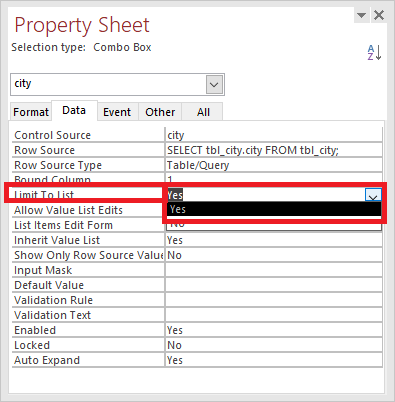This screenshot has width=395, height=402.
Task: Open the Property Sheet pane options arrow
Action: (x=361, y=15)
